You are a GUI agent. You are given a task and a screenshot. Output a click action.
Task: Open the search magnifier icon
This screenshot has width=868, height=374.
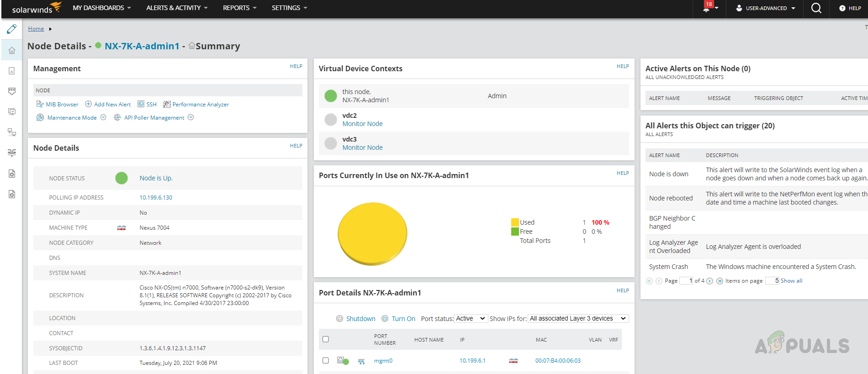[816, 8]
